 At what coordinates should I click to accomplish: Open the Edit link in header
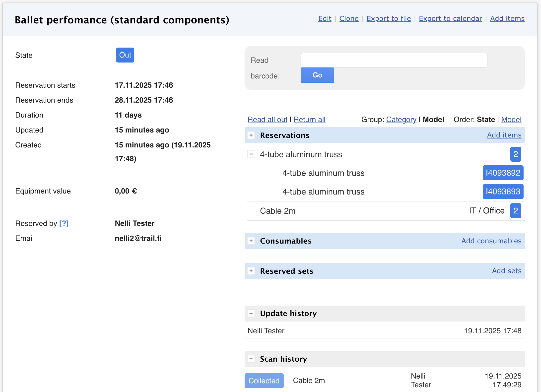click(325, 19)
